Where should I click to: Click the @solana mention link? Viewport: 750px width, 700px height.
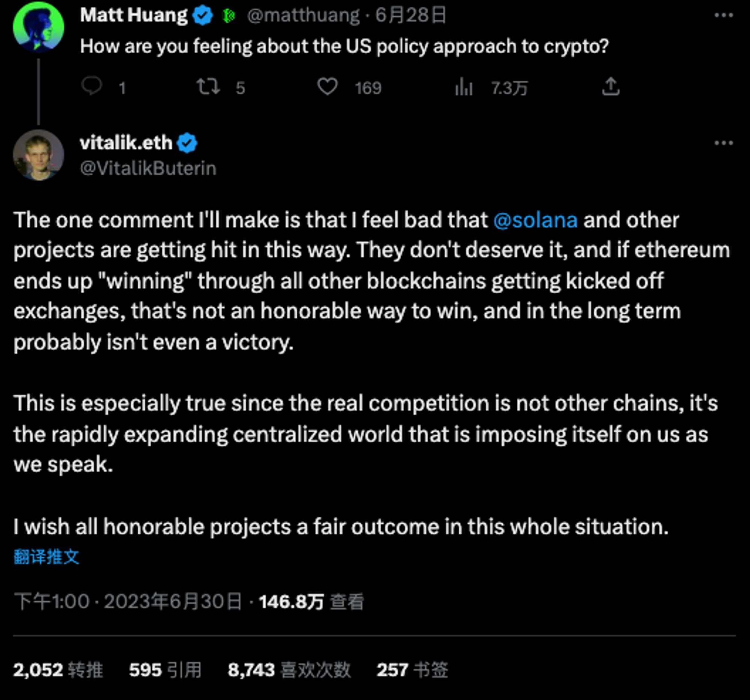coord(535,220)
